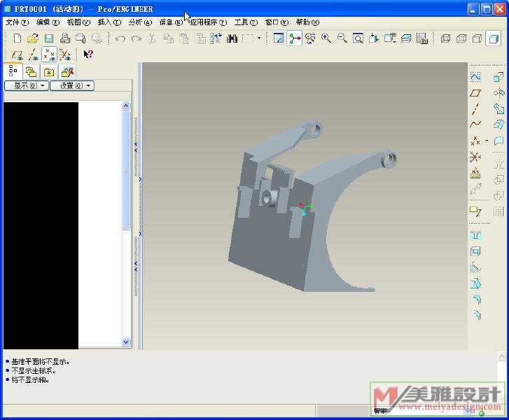
Task: Select the Datum Plane tool
Action: pos(475,93)
